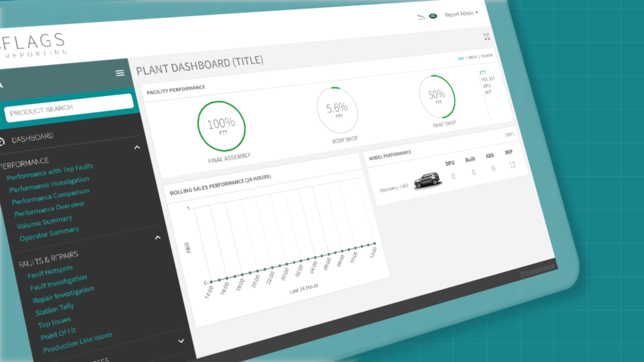
Task: Open Performance Investigation report
Action: [x=49, y=185]
